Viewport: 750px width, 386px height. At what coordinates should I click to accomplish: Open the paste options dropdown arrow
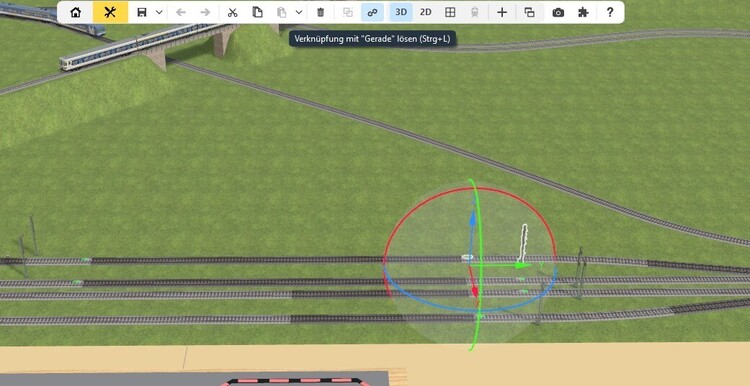(x=299, y=12)
